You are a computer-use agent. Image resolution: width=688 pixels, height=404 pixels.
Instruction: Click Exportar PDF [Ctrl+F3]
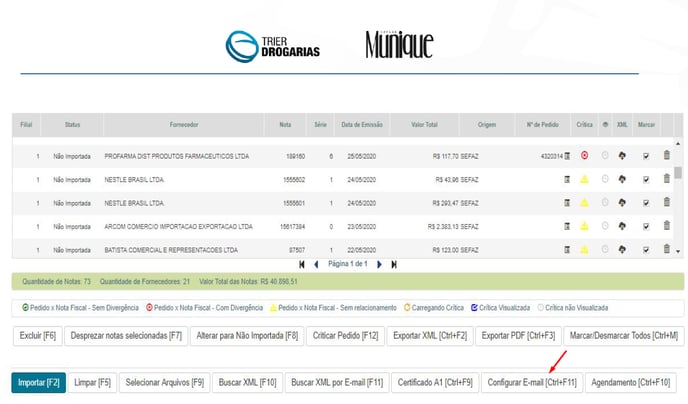coord(518,336)
